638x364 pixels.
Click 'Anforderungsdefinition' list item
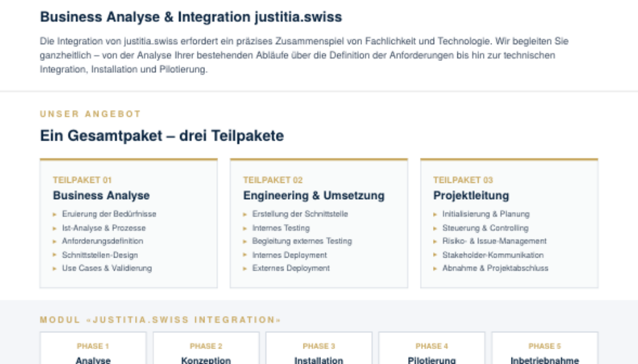(103, 241)
